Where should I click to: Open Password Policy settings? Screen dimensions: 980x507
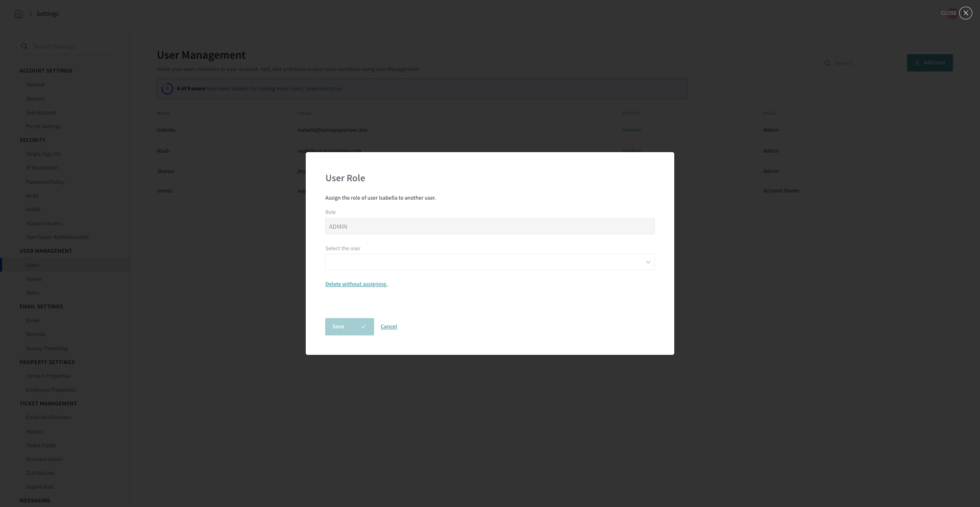point(45,182)
